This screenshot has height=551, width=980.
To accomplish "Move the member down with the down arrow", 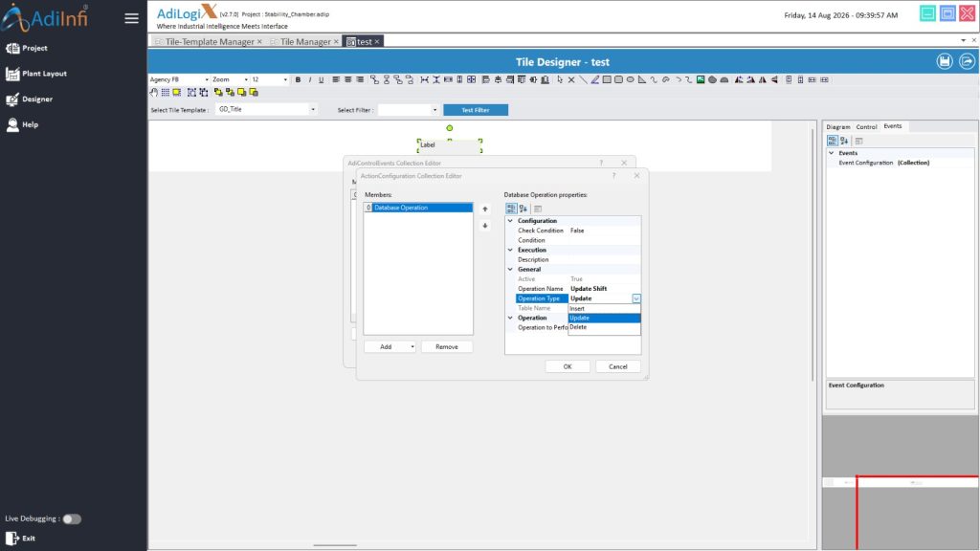I will 485,226.
